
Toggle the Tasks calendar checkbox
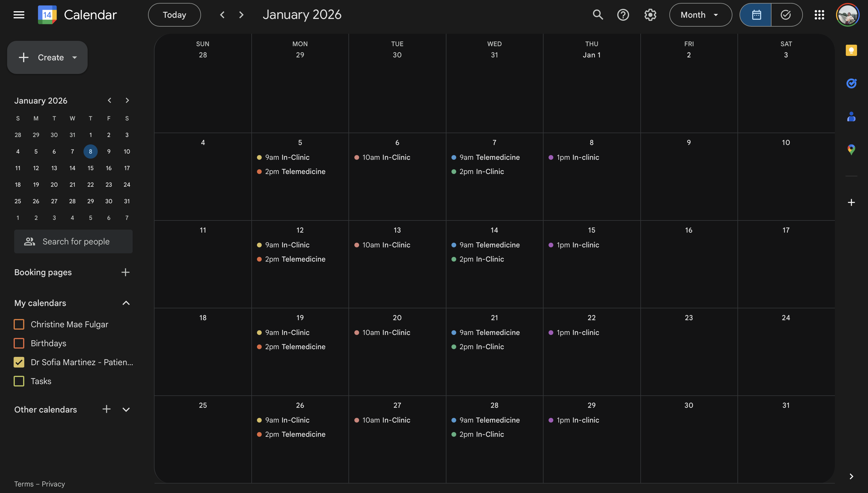19,381
